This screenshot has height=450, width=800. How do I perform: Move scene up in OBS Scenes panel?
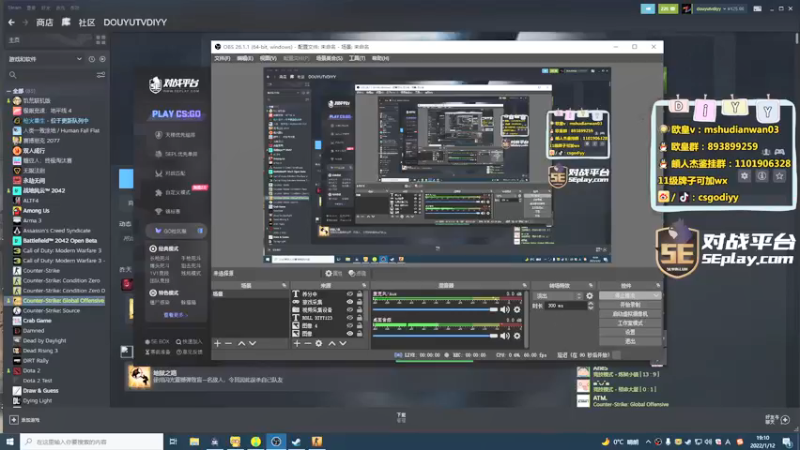click(x=241, y=343)
